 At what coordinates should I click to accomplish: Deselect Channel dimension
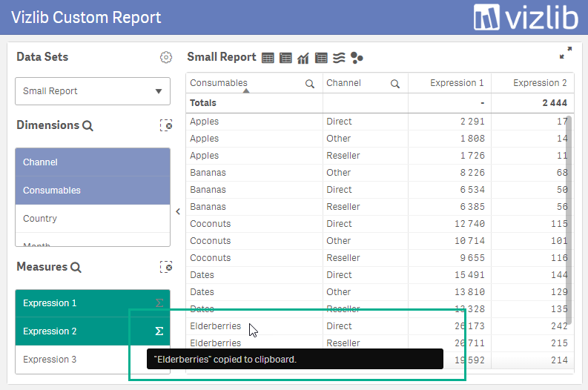[93, 162]
